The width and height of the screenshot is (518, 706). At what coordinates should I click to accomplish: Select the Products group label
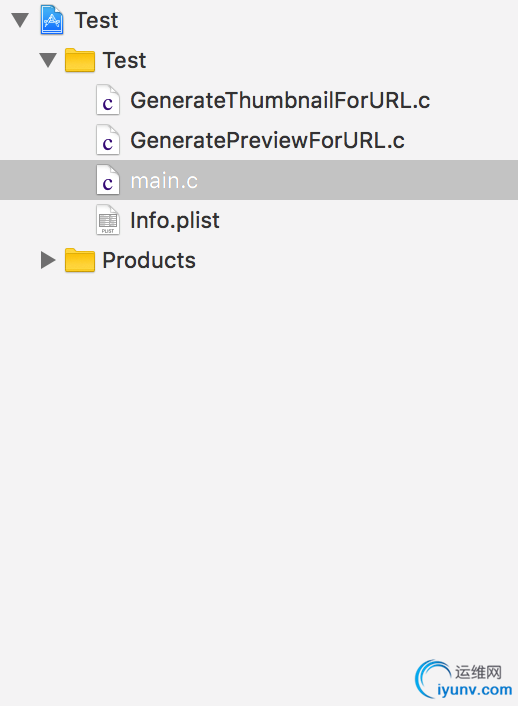click(x=149, y=260)
